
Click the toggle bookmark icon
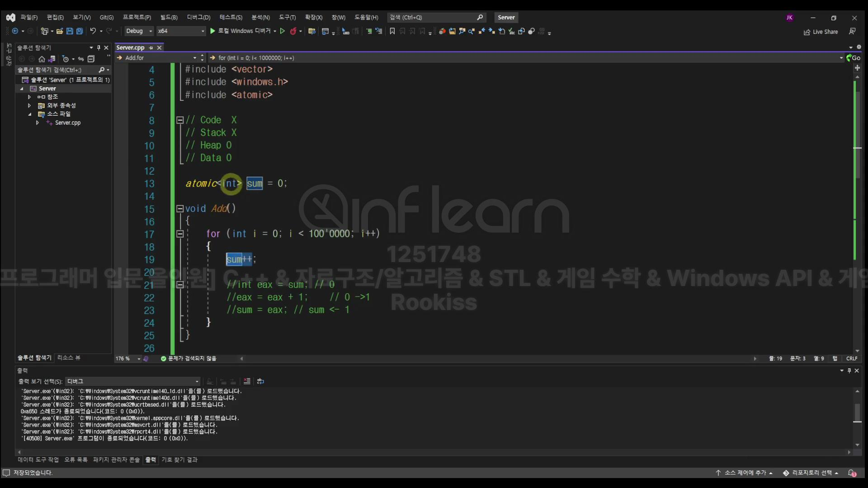[392, 31]
